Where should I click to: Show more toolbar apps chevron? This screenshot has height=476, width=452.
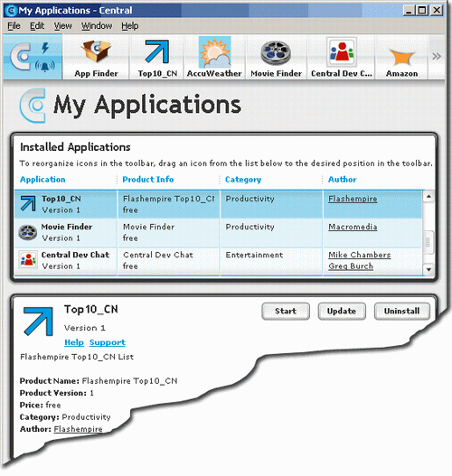pos(437,56)
